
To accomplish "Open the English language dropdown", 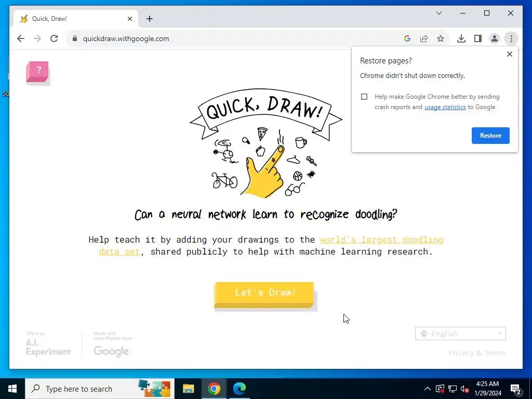I will (460, 334).
